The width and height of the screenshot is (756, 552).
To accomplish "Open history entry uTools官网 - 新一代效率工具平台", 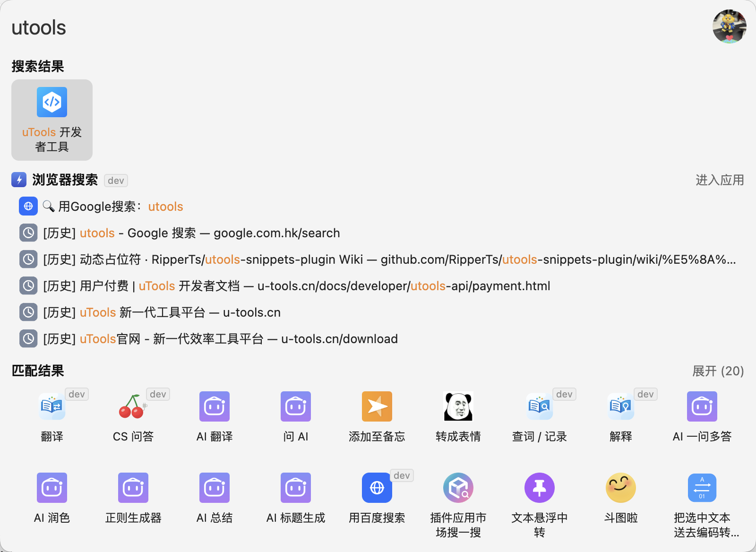I will [x=378, y=338].
